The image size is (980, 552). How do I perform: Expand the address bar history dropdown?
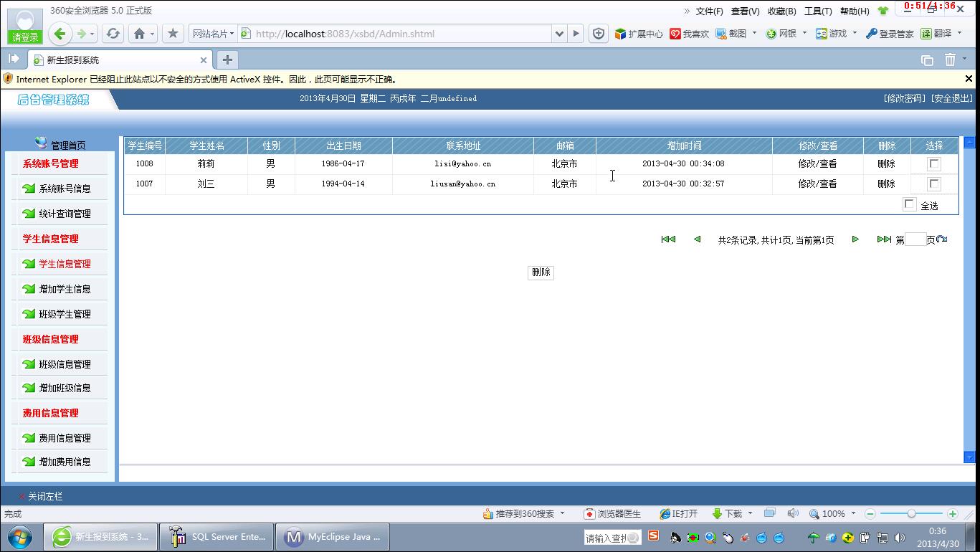[560, 34]
